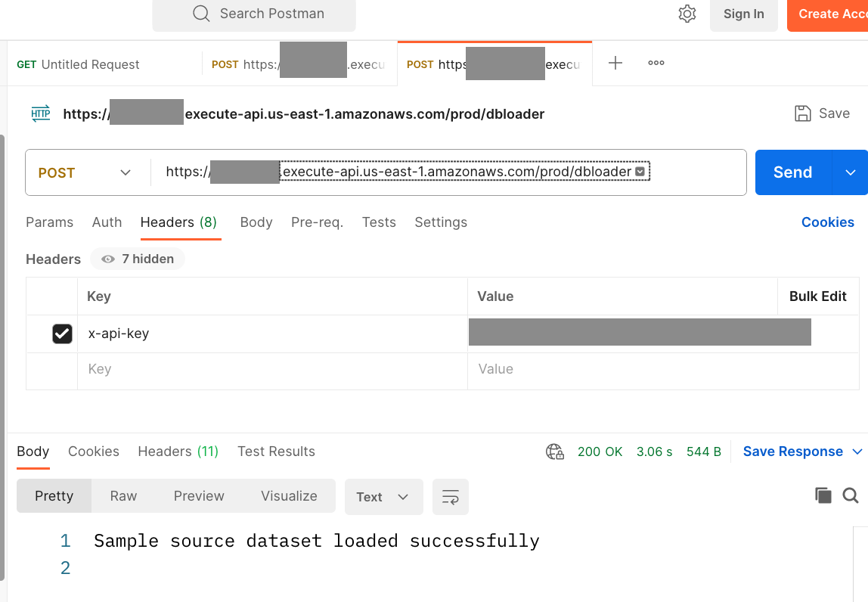Click the HTTP request type icon
Image resolution: width=868 pixels, height=602 pixels.
41,113
